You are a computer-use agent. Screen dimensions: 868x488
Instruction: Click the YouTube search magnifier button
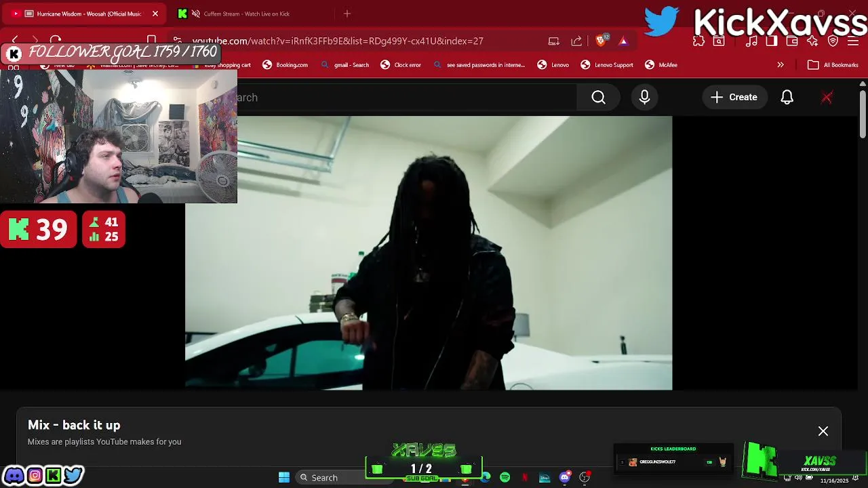coord(598,98)
